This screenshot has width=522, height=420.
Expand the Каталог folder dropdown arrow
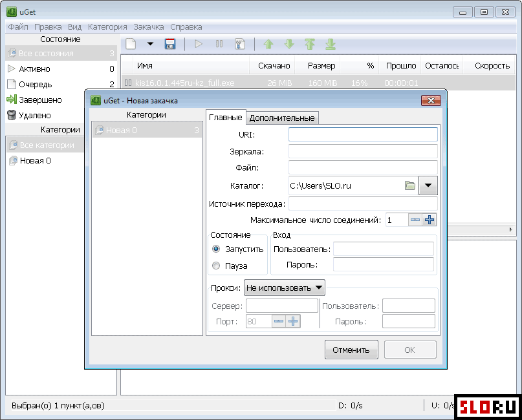pyautogui.click(x=428, y=185)
